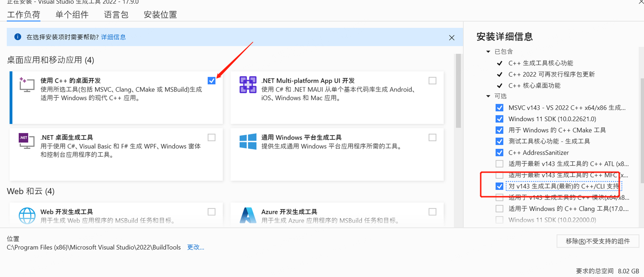644x277 pixels.
Task: Check the .NET Multi-platform App UI 开发 checkbox
Action: (432, 80)
